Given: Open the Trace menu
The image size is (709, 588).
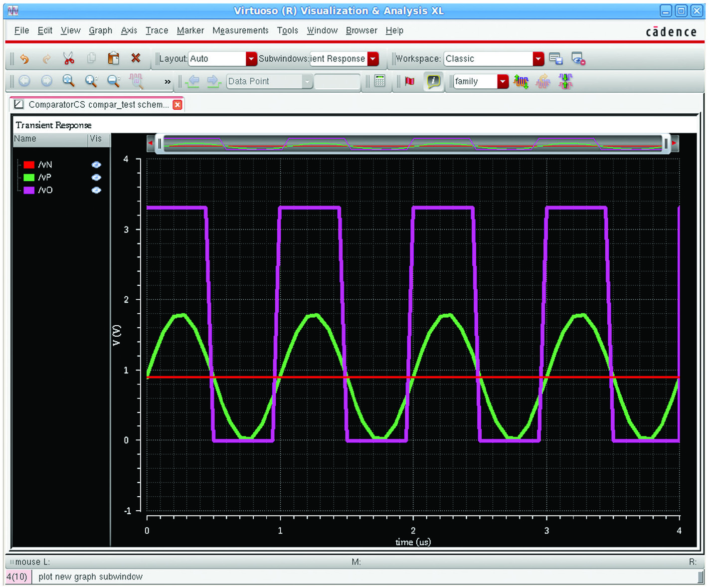Looking at the screenshot, I should (157, 30).
